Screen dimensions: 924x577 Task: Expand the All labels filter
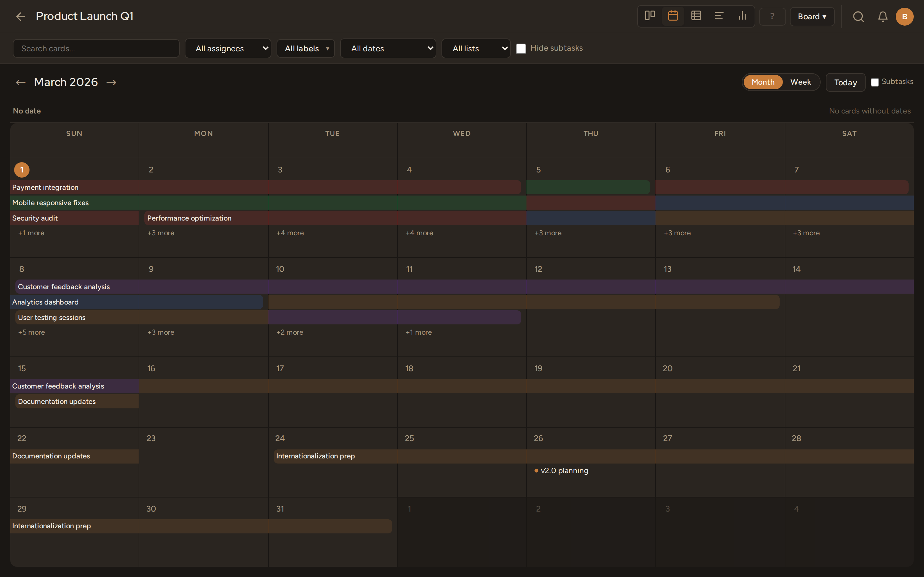(x=305, y=48)
